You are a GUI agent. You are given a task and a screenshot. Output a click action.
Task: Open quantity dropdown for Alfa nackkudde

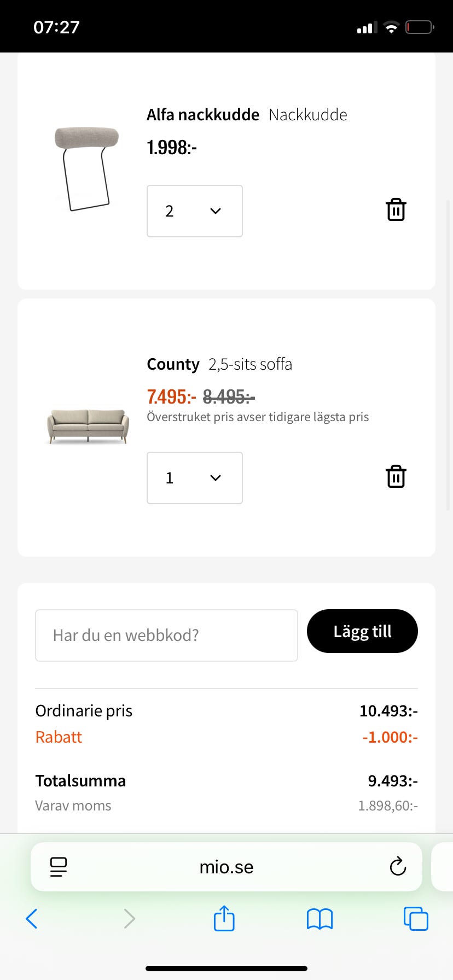(x=194, y=211)
